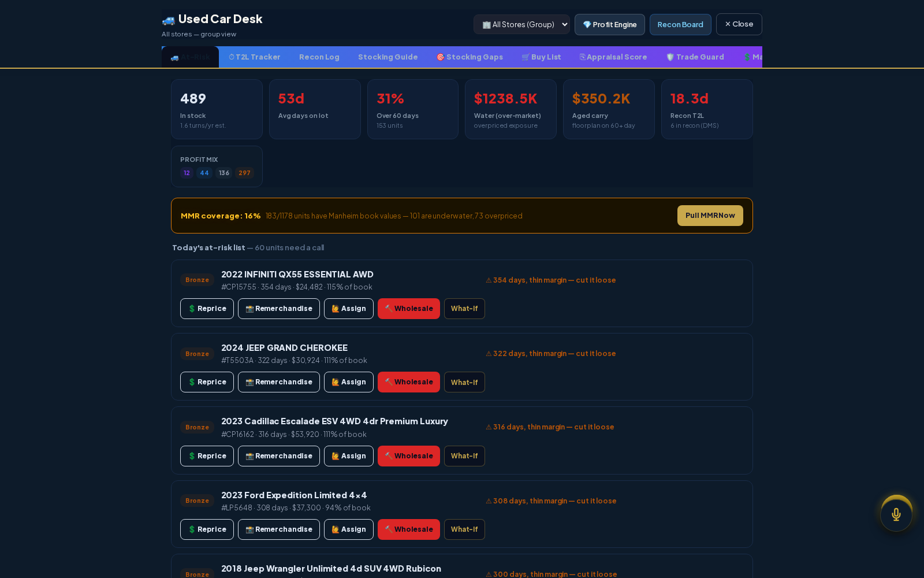Click the '316 days, thin margin' warning

click(550, 427)
